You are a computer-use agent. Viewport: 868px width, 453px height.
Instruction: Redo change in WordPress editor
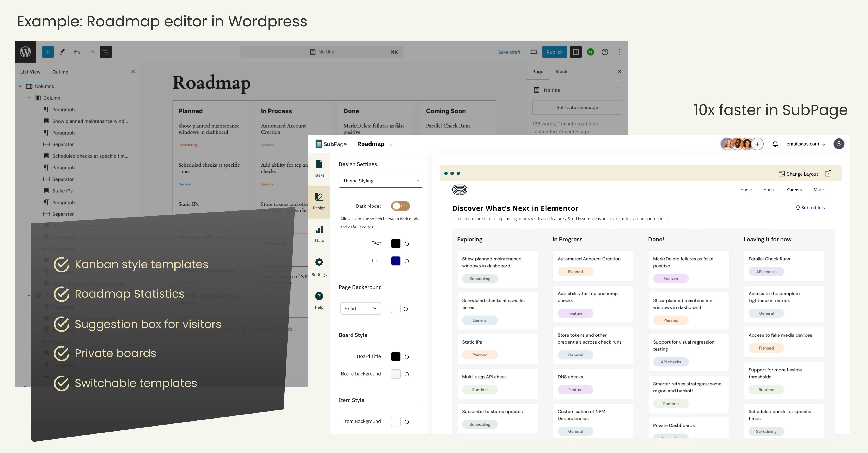tap(91, 52)
